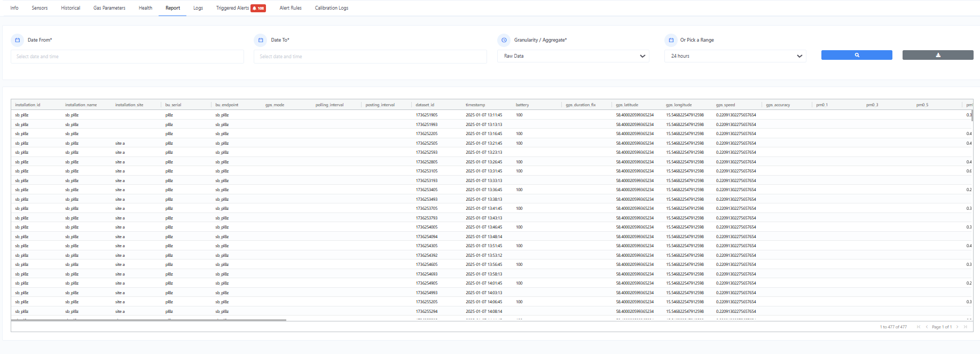Open the Health tab
This screenshot has height=354, width=980.
coord(145,8)
